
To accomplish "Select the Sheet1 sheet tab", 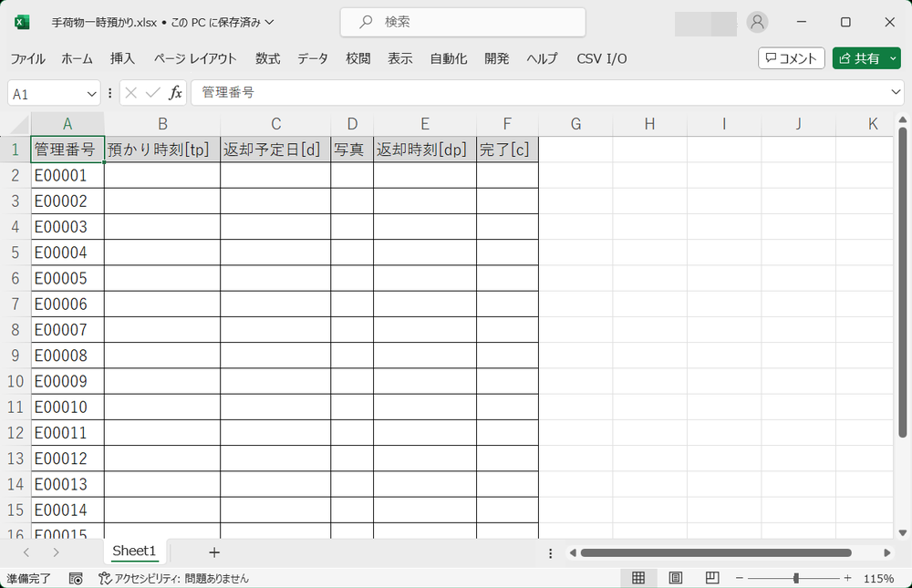I will pos(134,551).
